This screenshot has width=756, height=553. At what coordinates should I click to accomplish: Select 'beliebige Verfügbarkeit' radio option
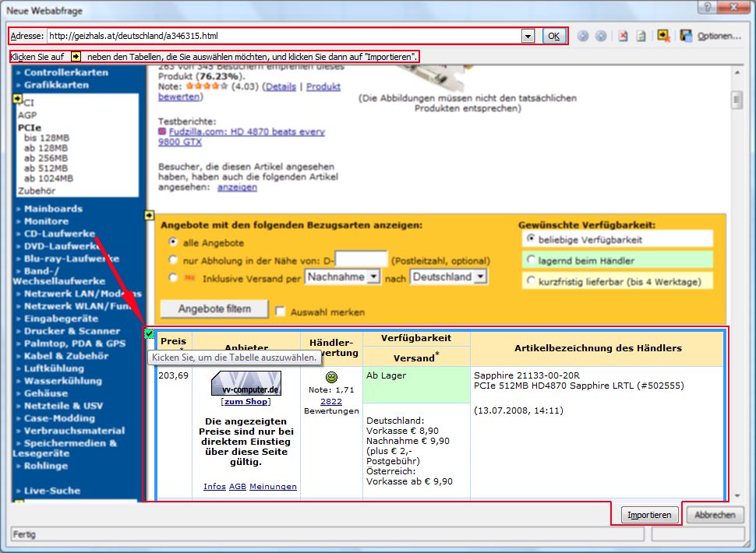530,238
